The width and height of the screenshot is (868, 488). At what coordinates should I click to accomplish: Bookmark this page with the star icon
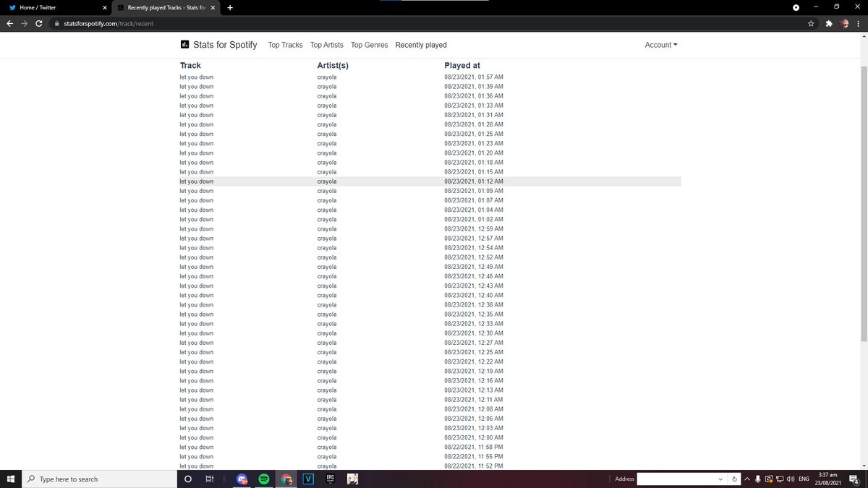811,23
